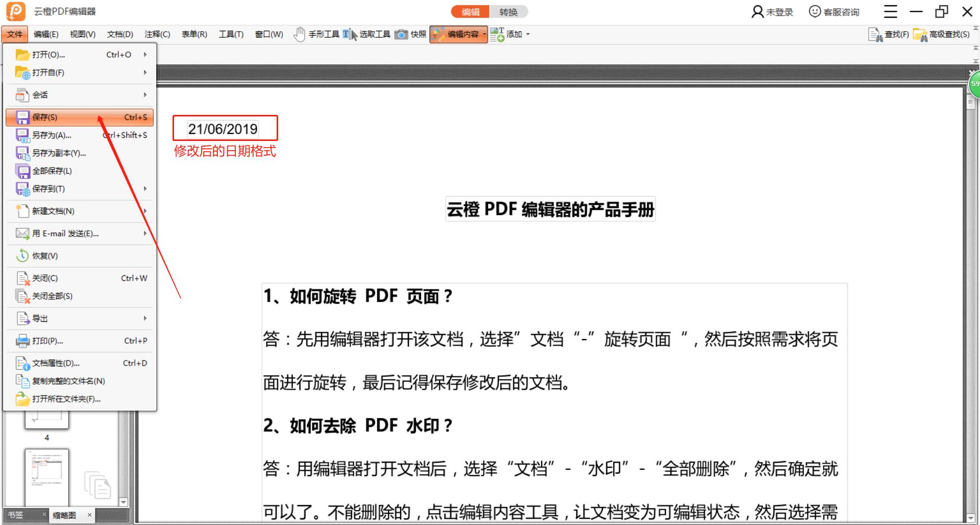Expand the Export (导出) submenu arrow
Screen dimensions: 980x525
pos(145,319)
